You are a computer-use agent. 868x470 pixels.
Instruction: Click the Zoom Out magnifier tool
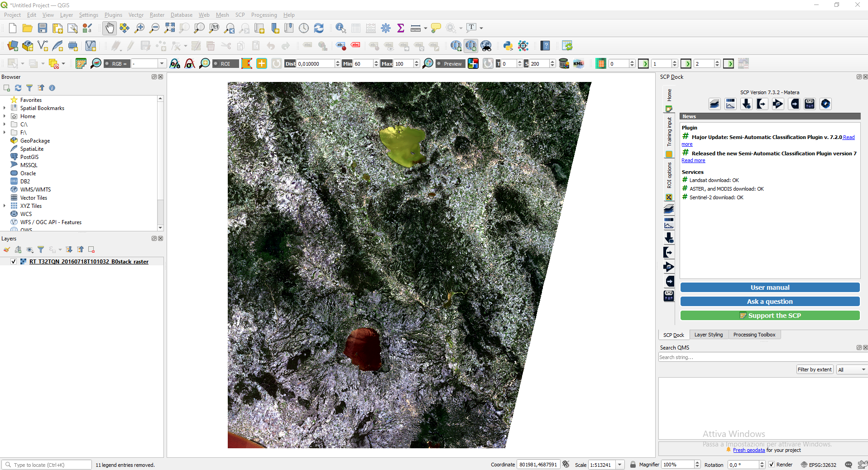pyautogui.click(x=154, y=28)
